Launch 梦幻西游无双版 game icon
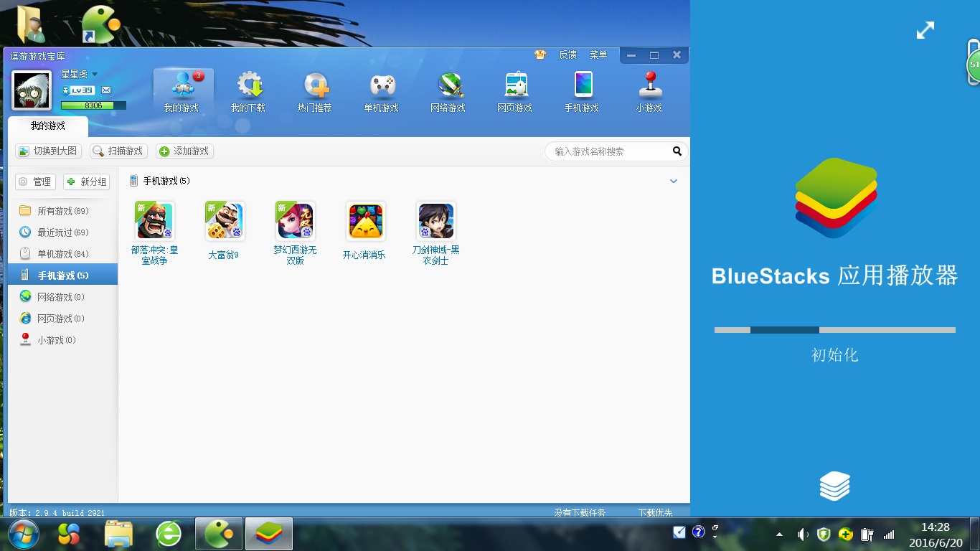This screenshot has width=980, height=551. point(295,221)
